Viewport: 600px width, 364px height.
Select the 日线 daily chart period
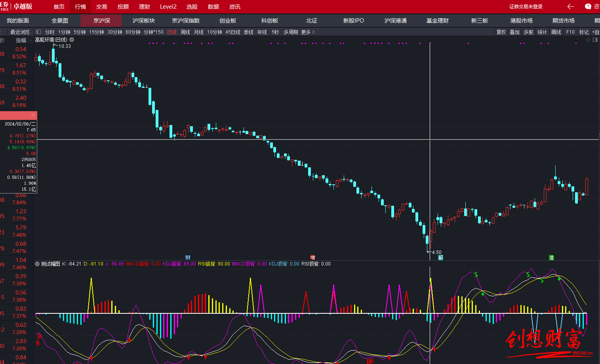pyautogui.click(x=172, y=32)
